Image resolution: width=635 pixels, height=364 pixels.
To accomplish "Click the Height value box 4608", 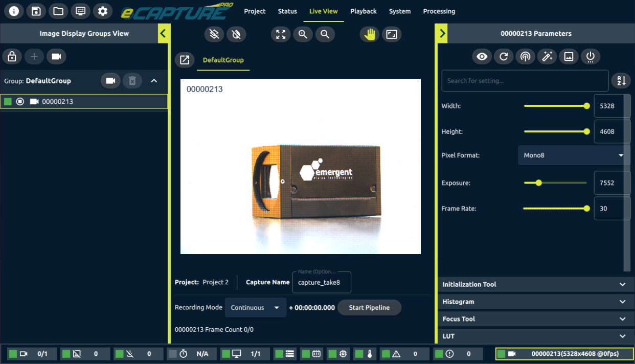I will pos(612,131).
